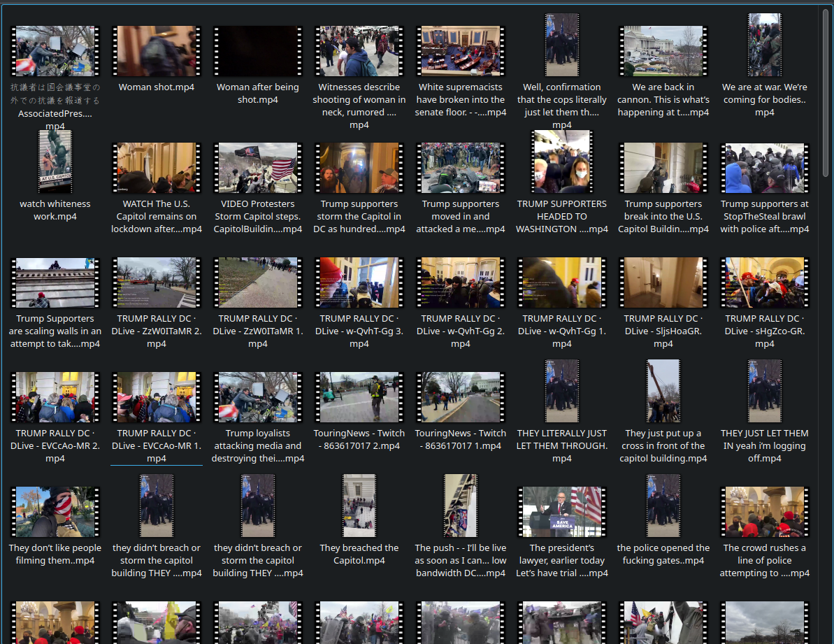Click 'The crowd rushes a line of police' filename
The height and width of the screenshot is (644, 834).
(765, 561)
